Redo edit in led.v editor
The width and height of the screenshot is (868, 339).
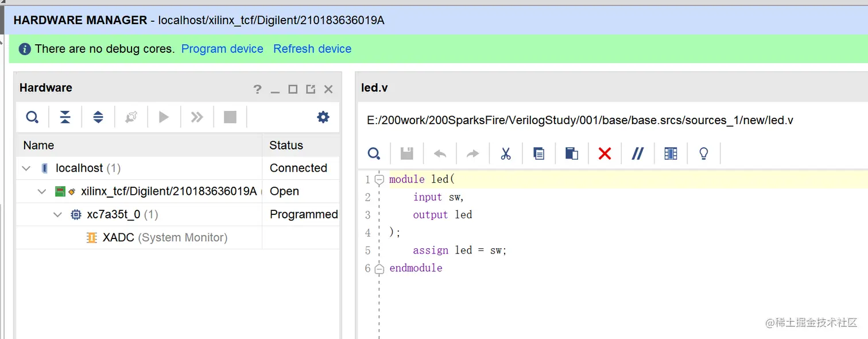[472, 153]
